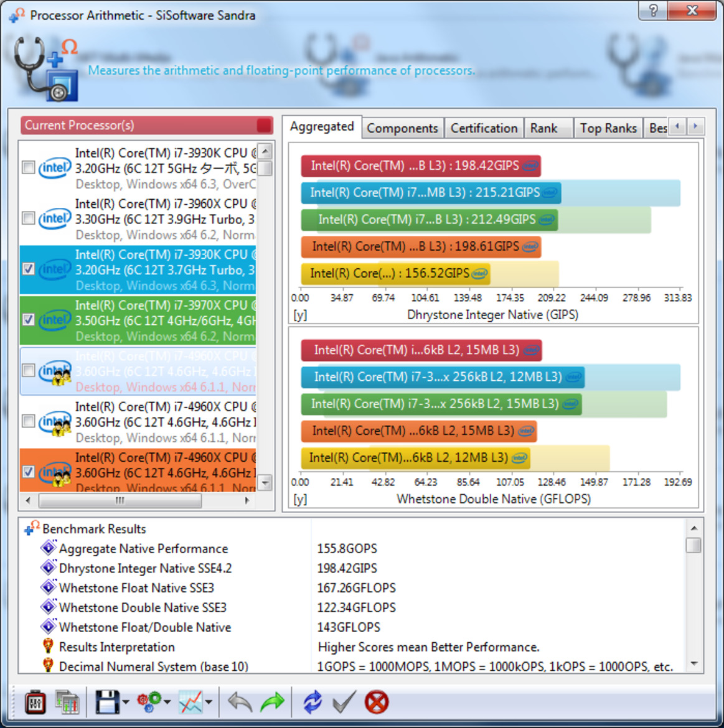This screenshot has height=728, width=724.
Task: Click the tab strip left arrow
Action: (677, 126)
